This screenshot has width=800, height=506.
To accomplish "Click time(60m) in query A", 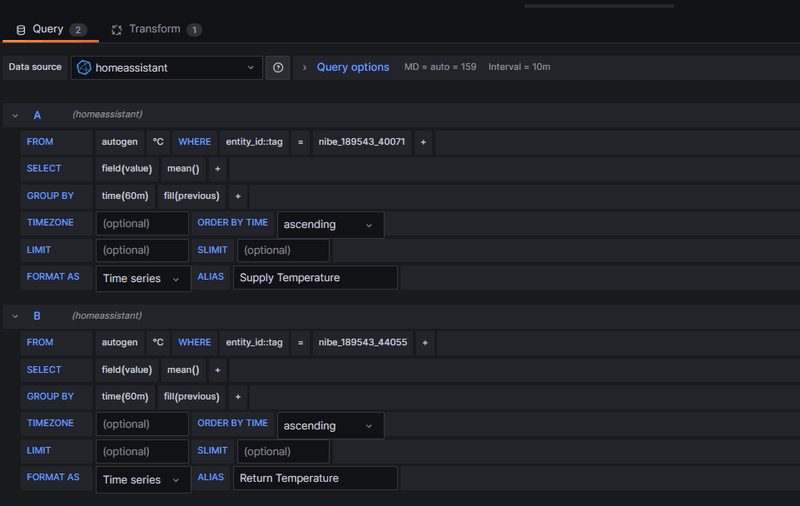I will (125, 196).
